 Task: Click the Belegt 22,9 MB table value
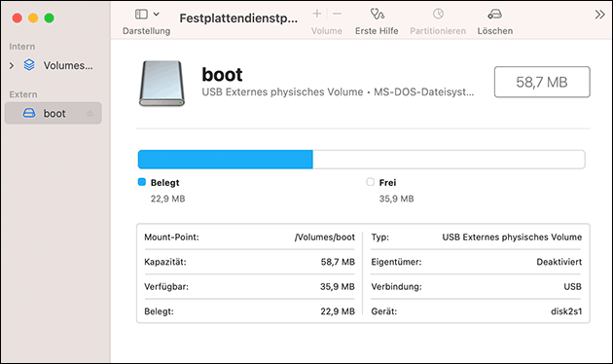coord(338,311)
